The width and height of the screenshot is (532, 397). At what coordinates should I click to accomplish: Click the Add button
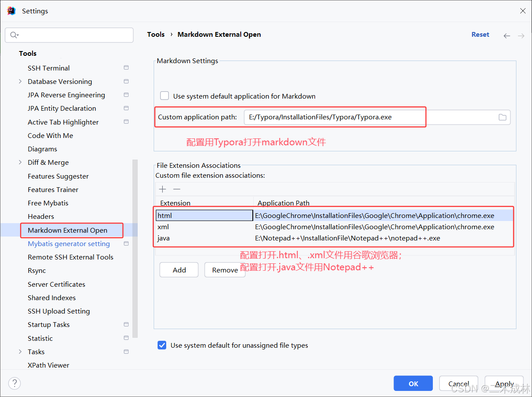tap(179, 270)
